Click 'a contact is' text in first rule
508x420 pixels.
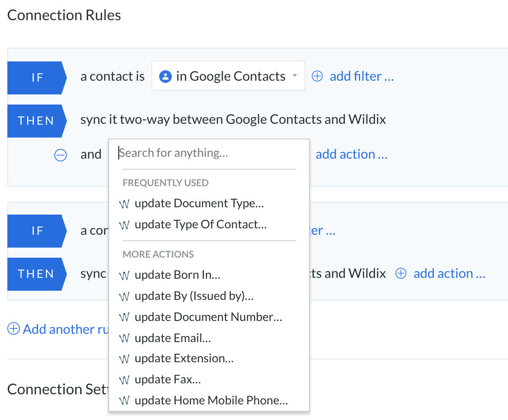(112, 77)
